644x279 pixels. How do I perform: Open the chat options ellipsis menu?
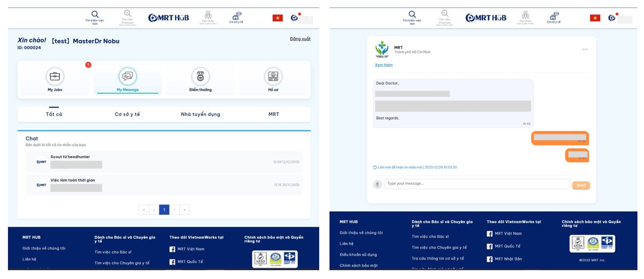(585, 49)
